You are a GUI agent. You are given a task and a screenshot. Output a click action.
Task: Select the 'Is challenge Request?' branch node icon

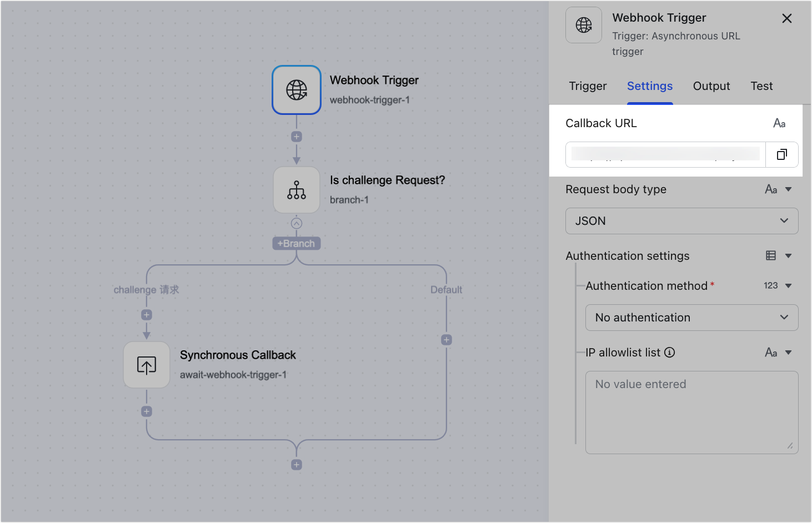(296, 189)
